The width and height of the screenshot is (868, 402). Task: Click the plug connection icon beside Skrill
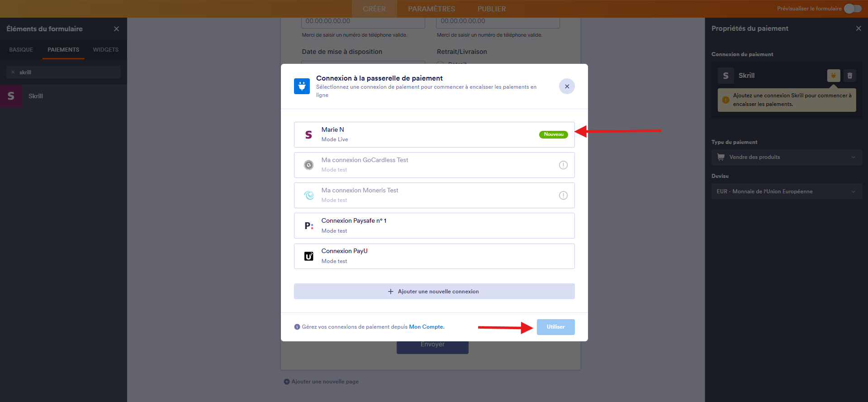[x=833, y=76]
